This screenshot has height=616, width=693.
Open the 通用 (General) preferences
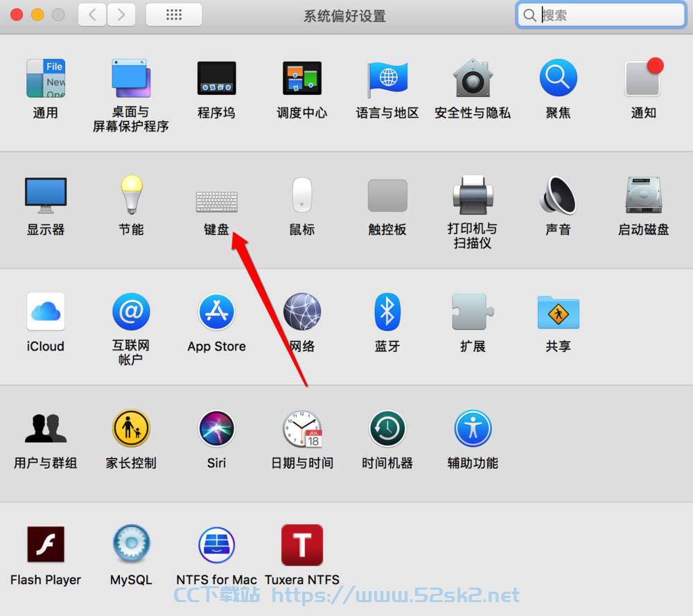pos(46,78)
